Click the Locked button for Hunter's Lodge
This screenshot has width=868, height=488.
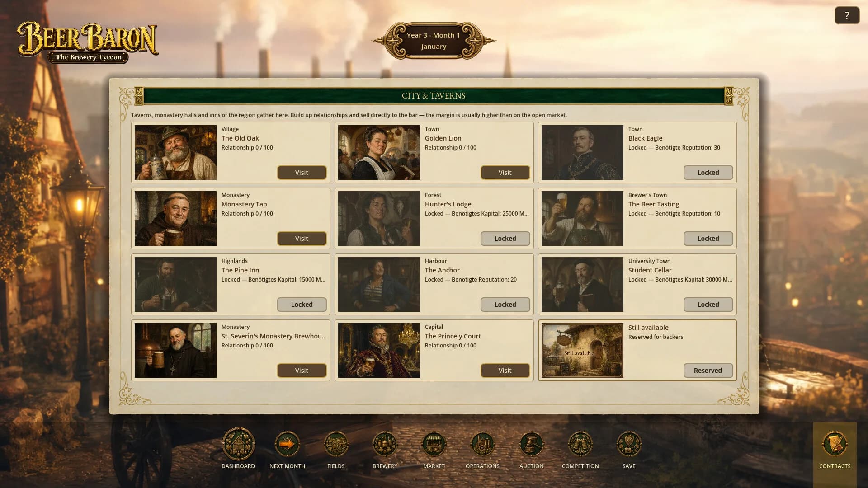pyautogui.click(x=505, y=239)
